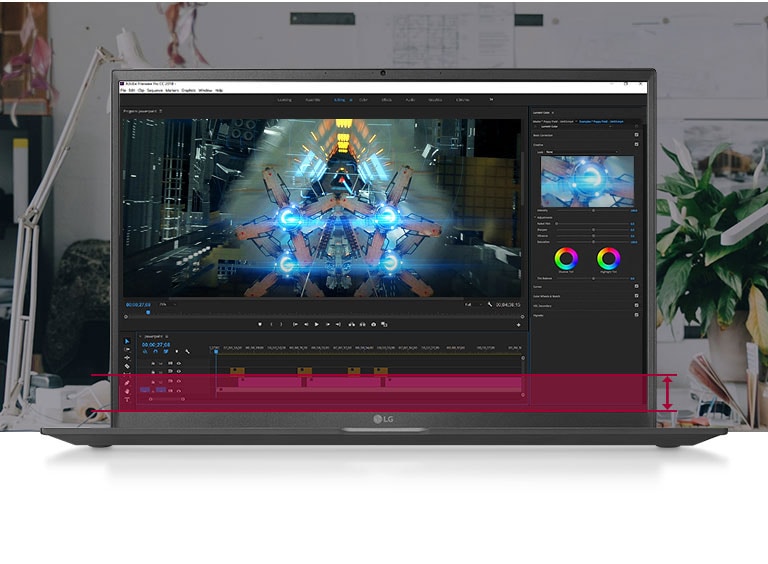Toggle the Creative section checkbox
Image resolution: width=768 pixels, height=564 pixels.
coord(637,145)
